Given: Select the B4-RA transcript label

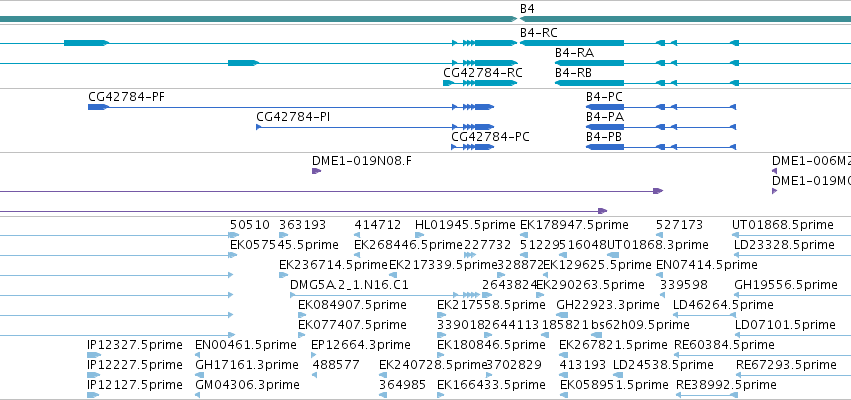Looking at the screenshot, I should point(574,53).
